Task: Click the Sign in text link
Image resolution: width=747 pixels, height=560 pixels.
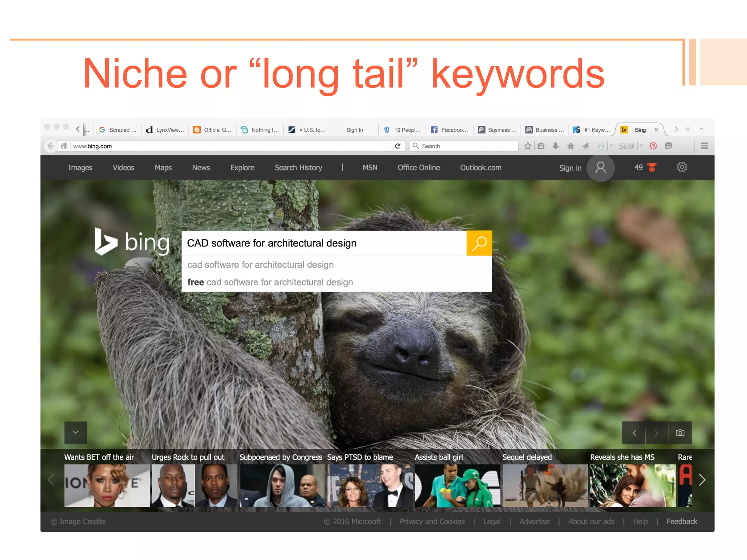Action: coord(570,168)
